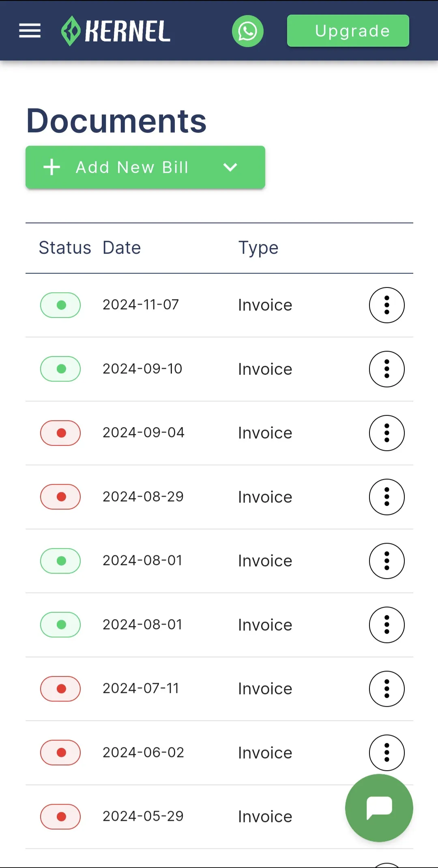Click the Kernel logo

tap(116, 31)
